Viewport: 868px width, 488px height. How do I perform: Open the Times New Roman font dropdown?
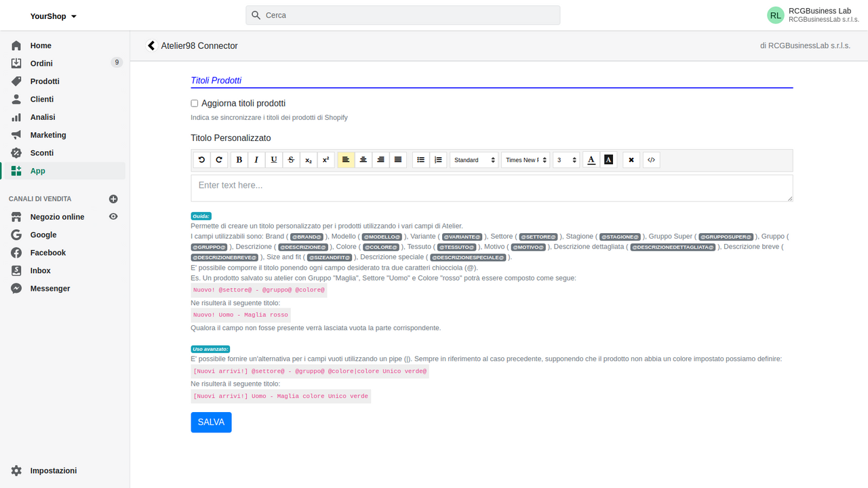point(526,160)
